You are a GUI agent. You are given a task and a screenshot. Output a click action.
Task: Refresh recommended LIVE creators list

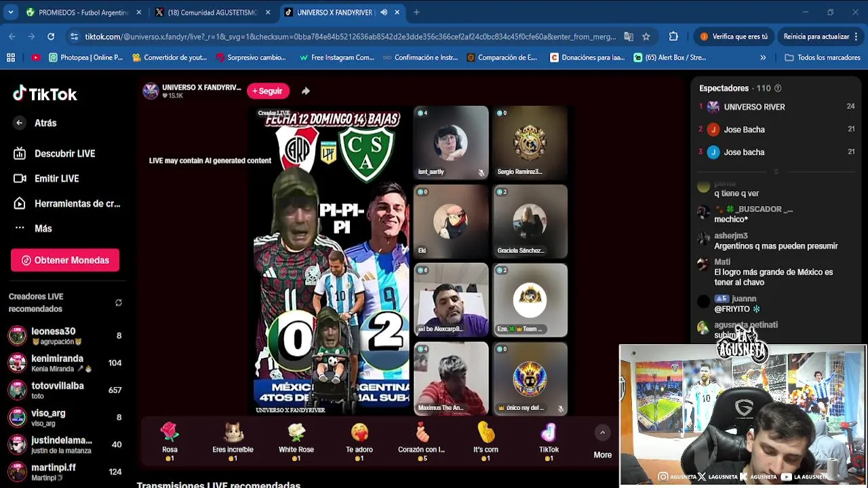tap(119, 303)
